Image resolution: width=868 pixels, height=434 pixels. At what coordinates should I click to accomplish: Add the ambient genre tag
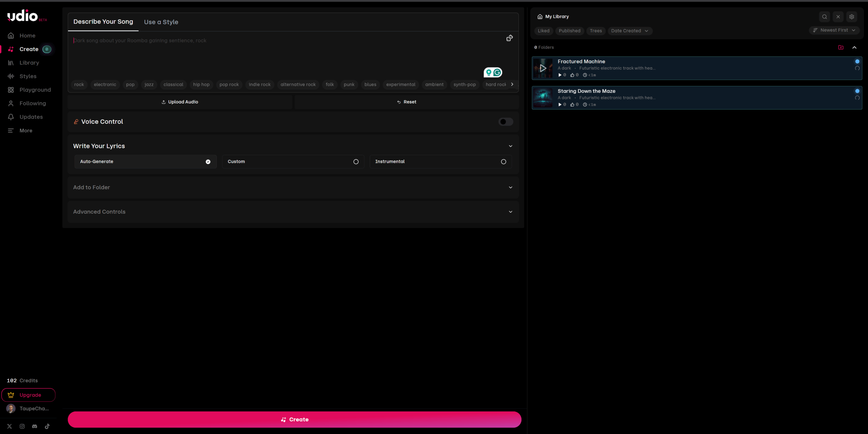click(x=434, y=84)
